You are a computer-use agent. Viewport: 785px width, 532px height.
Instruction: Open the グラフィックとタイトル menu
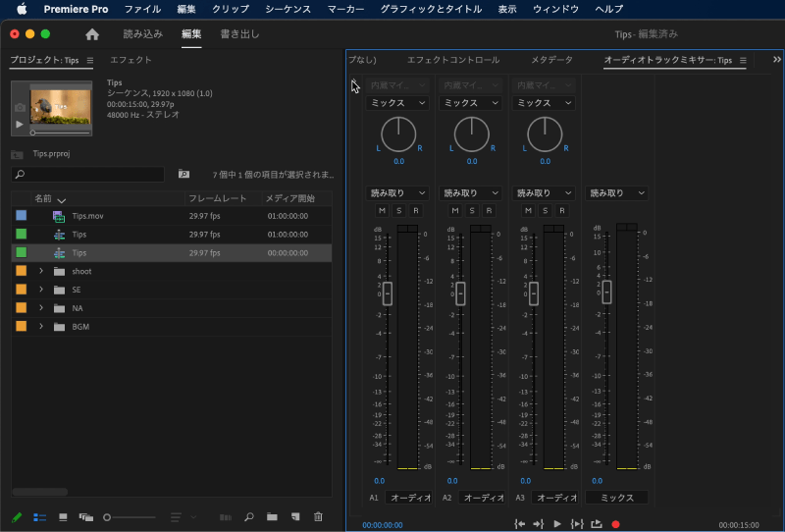click(431, 9)
